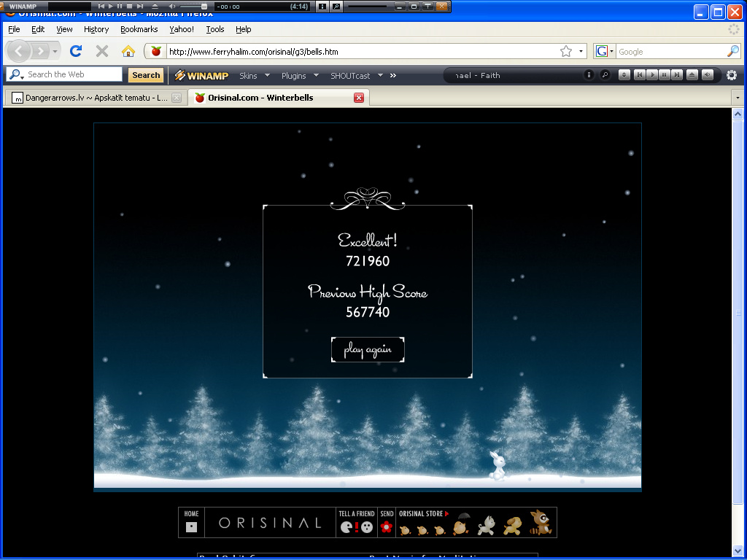Click the red flower Send icon
Screen dimensions: 747x560
(387, 526)
